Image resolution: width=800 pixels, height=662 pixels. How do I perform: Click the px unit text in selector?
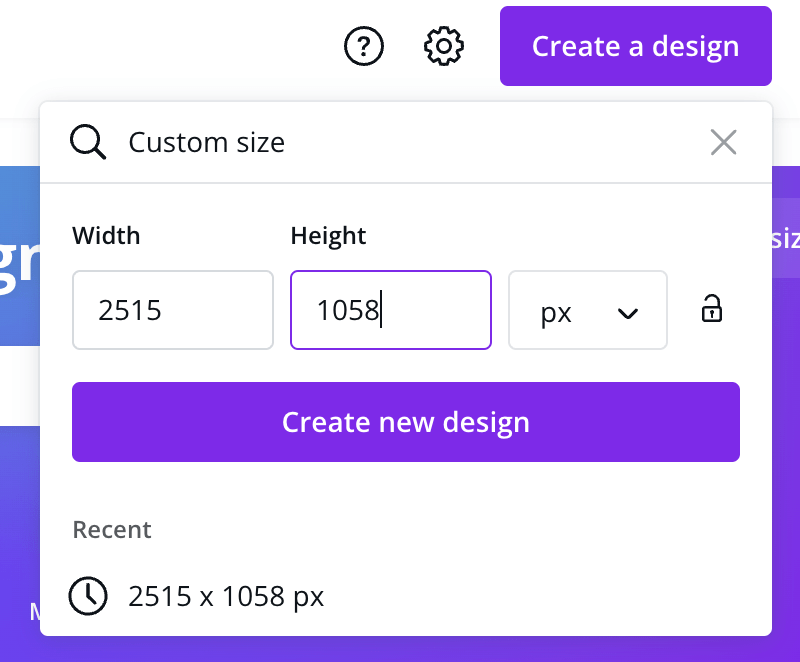coord(556,313)
